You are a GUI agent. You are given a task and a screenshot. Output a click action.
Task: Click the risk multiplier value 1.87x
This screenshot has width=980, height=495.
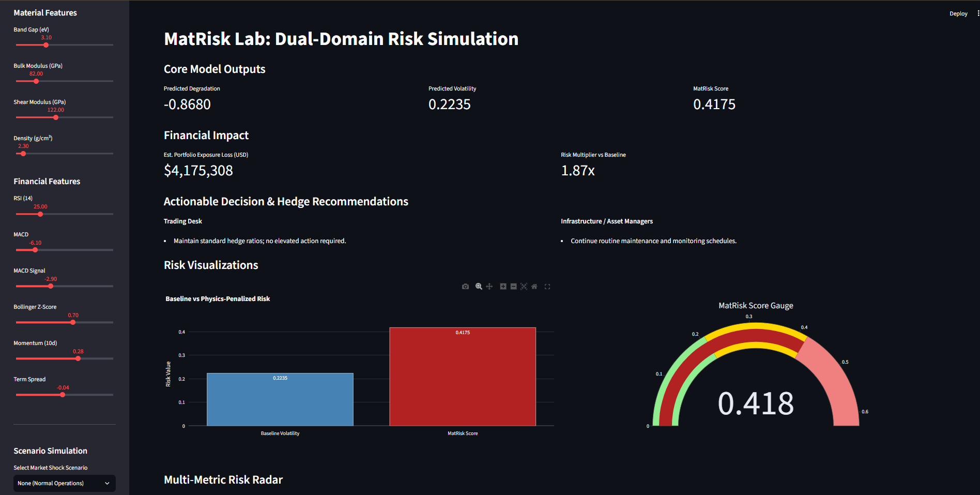coord(578,171)
